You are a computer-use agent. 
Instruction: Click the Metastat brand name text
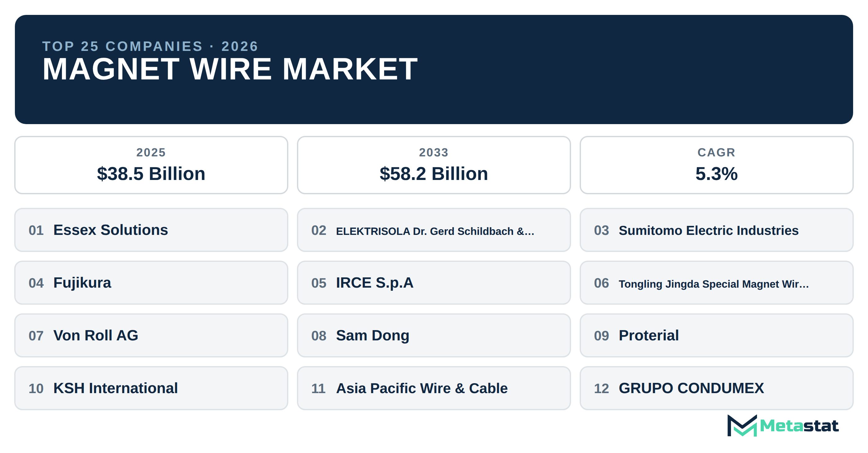[799, 426]
